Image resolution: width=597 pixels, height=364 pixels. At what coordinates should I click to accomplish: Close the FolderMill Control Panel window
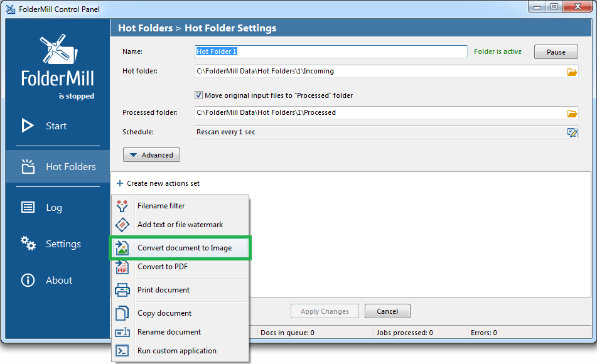click(x=578, y=7)
